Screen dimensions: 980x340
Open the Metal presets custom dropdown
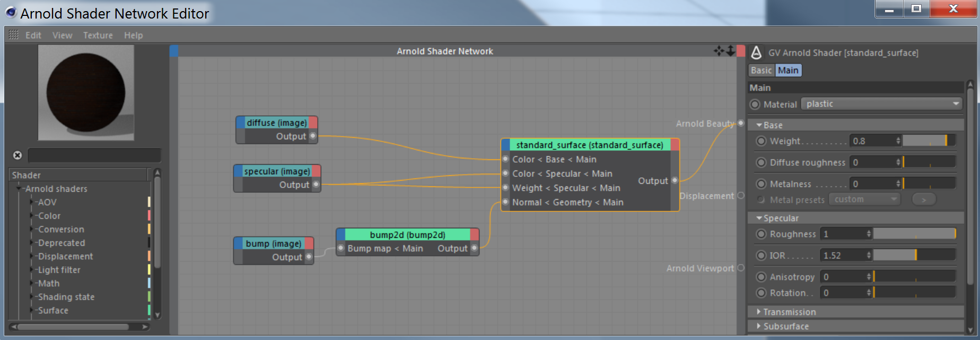(x=865, y=199)
